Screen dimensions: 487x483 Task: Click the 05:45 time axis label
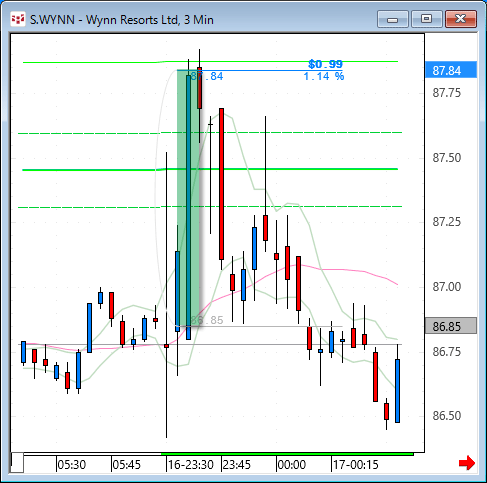pyautogui.click(x=127, y=464)
